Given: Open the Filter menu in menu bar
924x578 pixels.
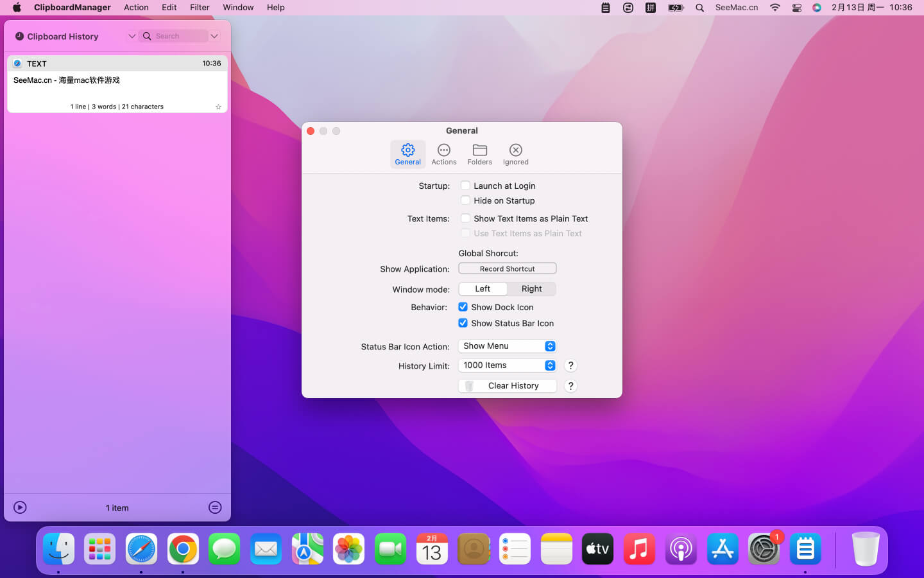Looking at the screenshot, I should point(200,8).
